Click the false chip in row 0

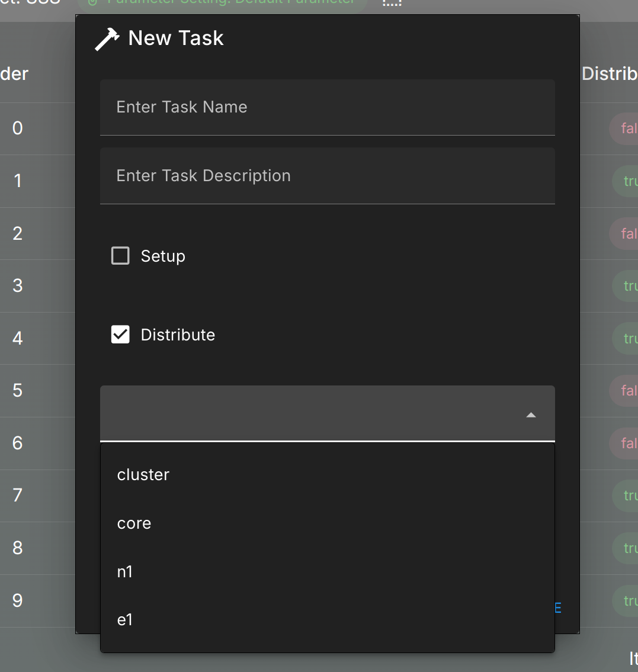[x=624, y=128]
